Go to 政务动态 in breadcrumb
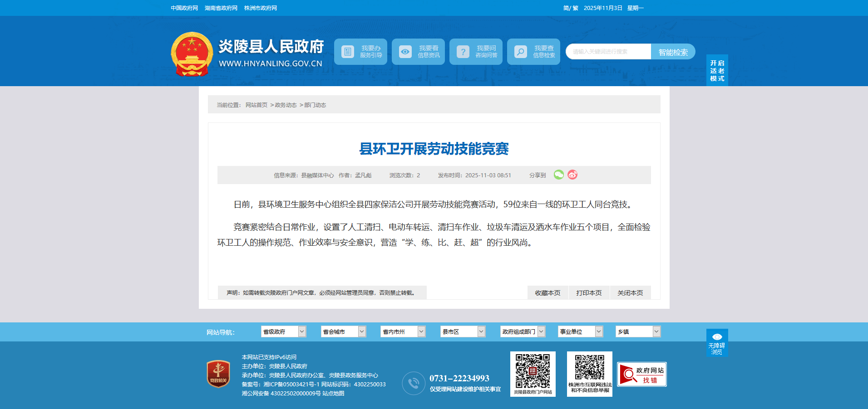Image resolution: width=868 pixels, height=409 pixels. pos(286,105)
